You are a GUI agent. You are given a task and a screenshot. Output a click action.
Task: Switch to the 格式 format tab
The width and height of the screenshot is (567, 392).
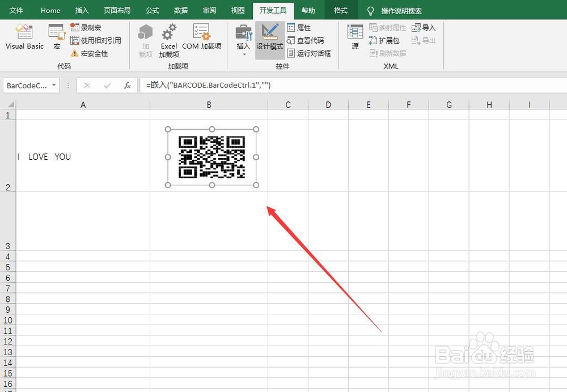341,10
